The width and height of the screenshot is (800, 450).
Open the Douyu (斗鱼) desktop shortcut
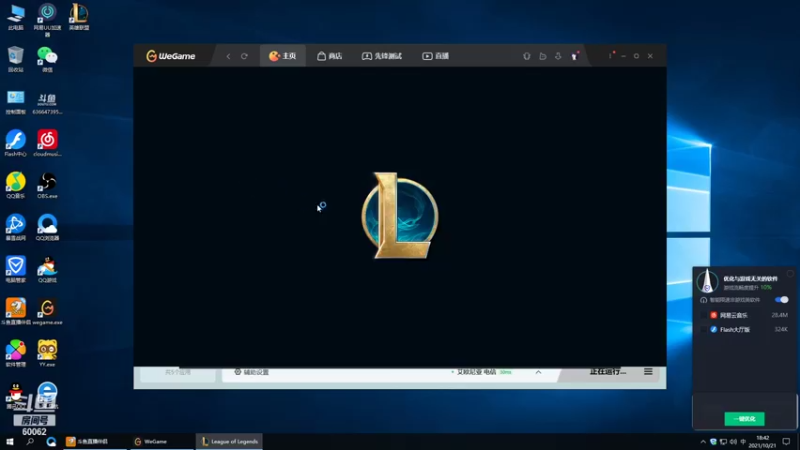point(47,102)
